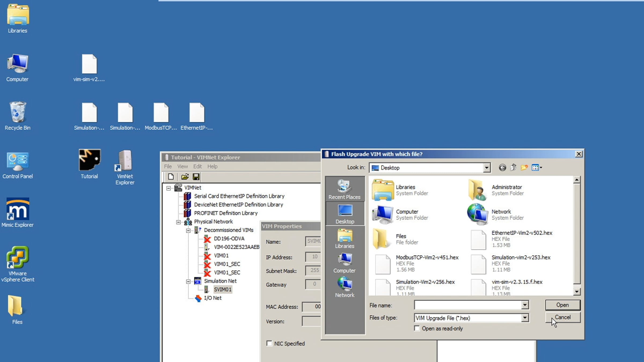This screenshot has height=362, width=644.
Task: Collapse the Simulation Net tree node
Action: coord(188,281)
